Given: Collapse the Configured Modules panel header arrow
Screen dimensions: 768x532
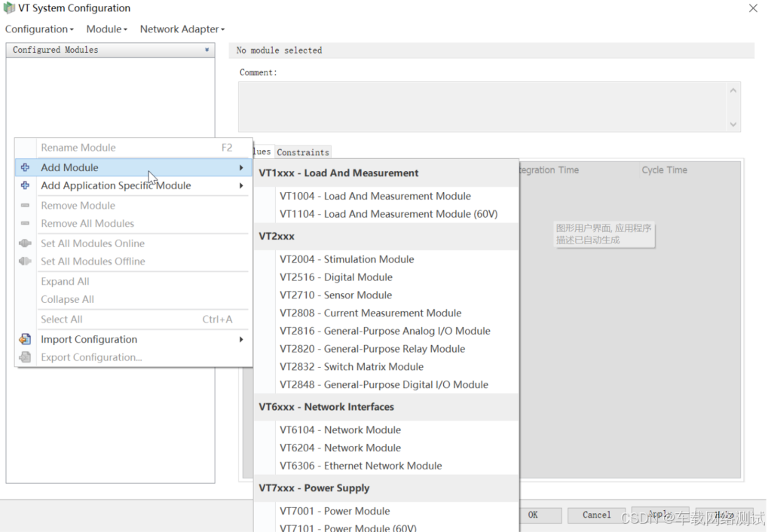Looking at the screenshot, I should [x=207, y=50].
